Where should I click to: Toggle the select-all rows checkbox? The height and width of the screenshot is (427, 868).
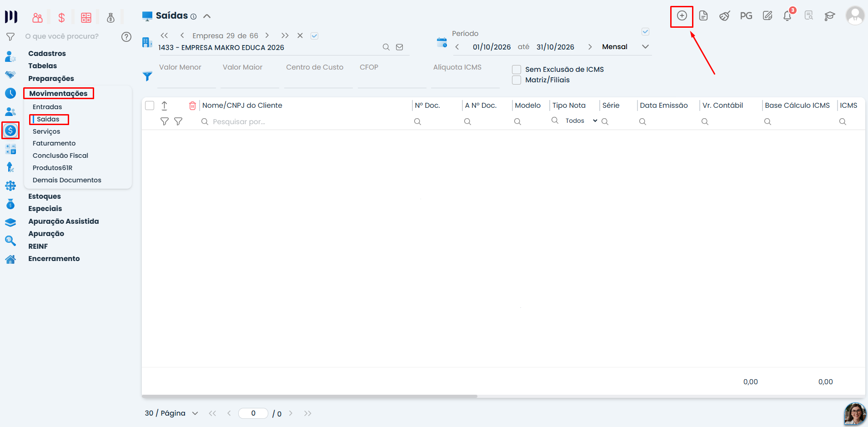[150, 105]
